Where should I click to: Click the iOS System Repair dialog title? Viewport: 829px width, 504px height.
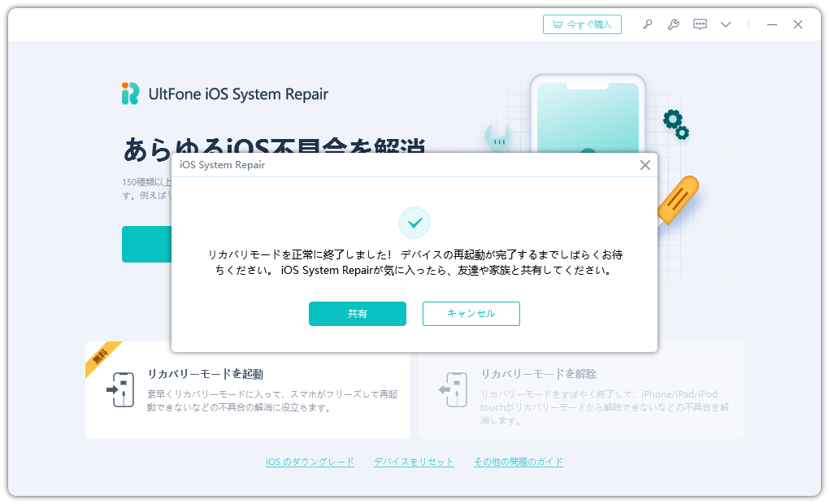[222, 164]
